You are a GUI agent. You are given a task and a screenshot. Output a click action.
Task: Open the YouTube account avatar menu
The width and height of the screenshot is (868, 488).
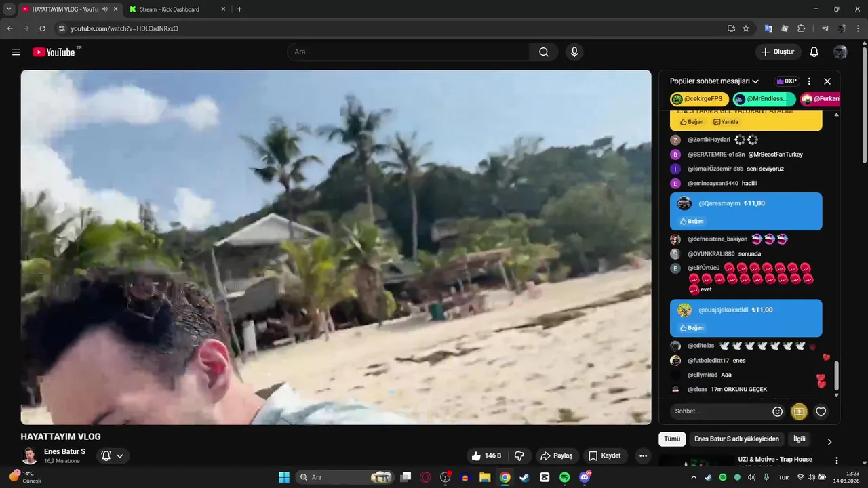[840, 52]
